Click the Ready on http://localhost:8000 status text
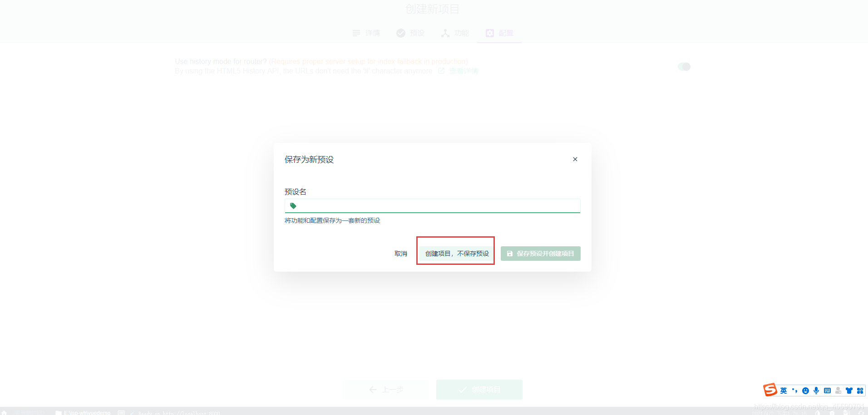Screen dimensions: 868x415 (179, 413)
